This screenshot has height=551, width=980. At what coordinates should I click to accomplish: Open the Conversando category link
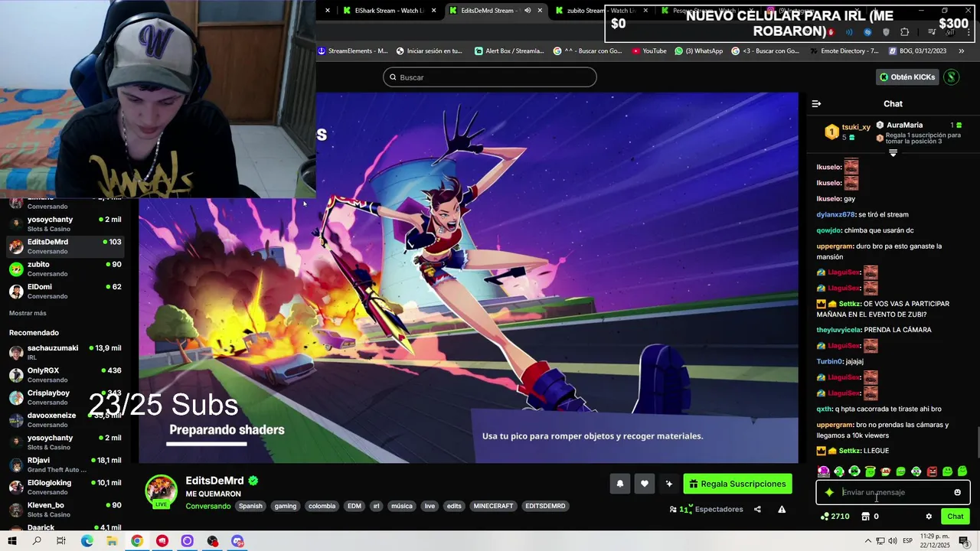pyautogui.click(x=207, y=506)
